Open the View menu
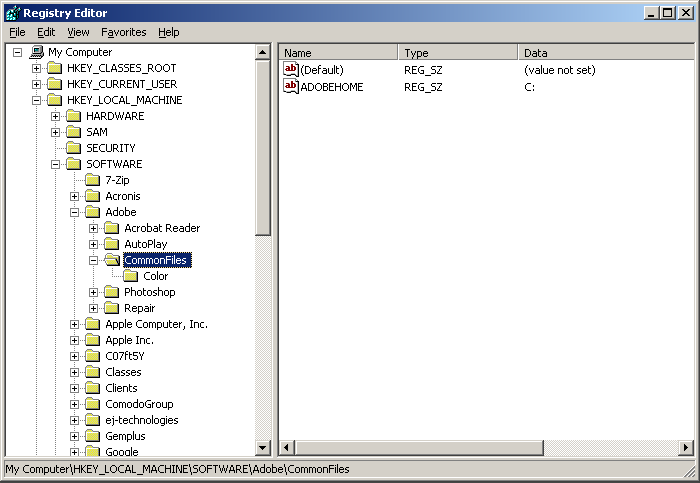Image resolution: width=700 pixels, height=483 pixels. 78,32
